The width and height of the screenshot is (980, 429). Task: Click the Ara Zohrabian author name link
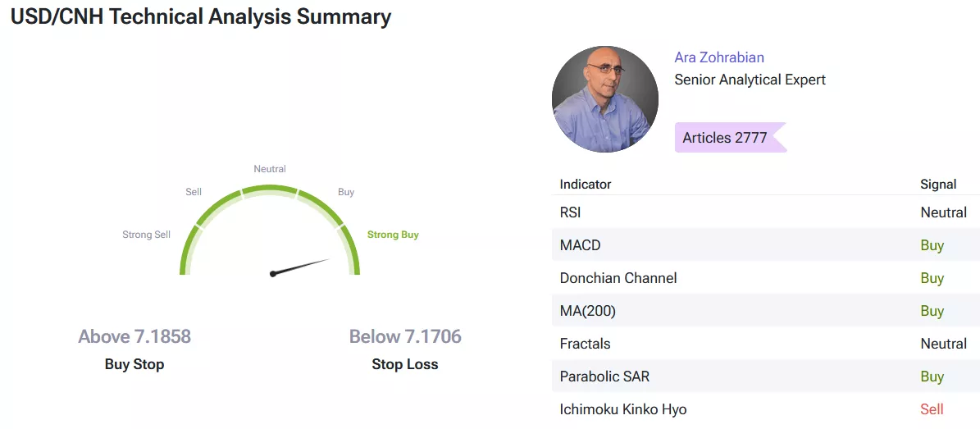719,57
